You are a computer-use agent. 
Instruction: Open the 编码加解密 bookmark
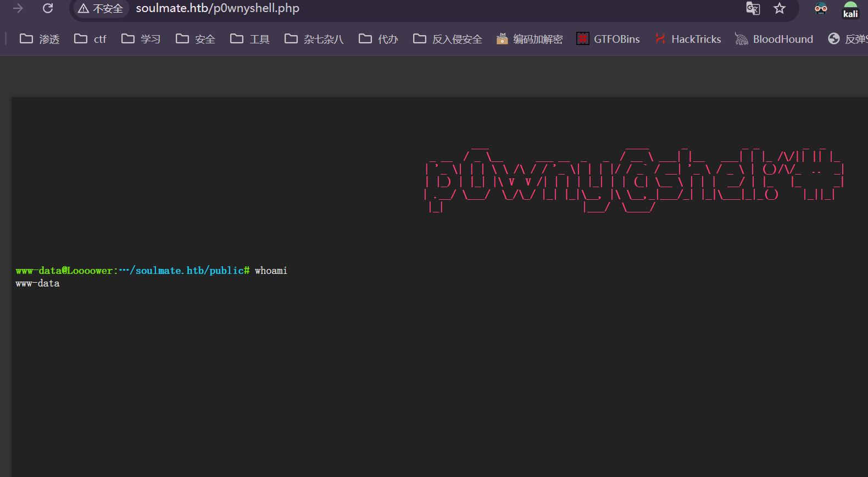tap(530, 39)
